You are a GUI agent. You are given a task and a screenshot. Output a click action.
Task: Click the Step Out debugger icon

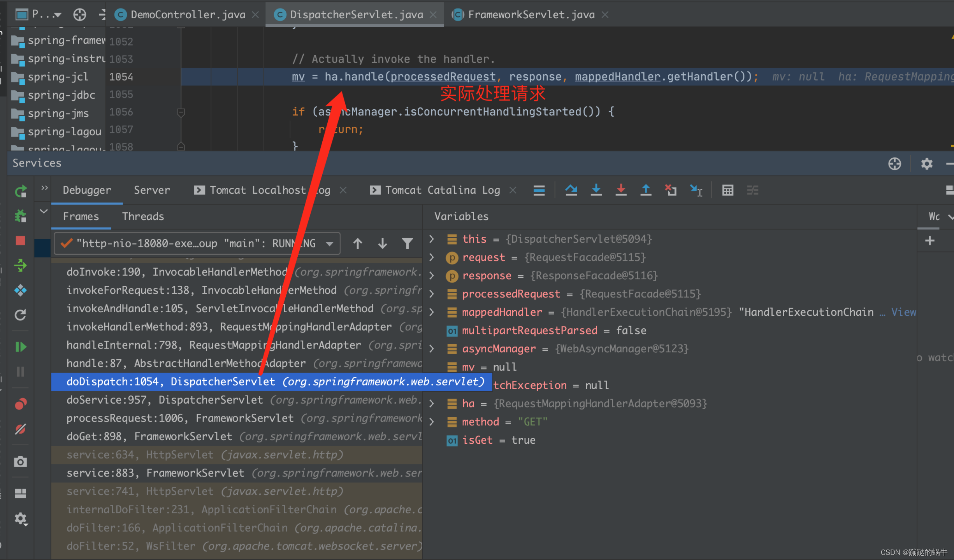tap(646, 190)
